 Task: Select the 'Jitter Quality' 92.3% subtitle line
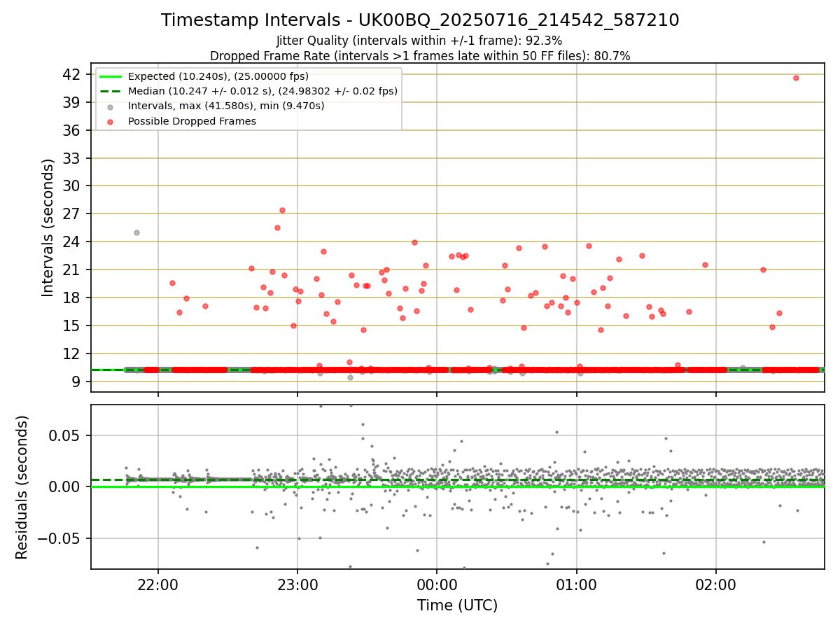coord(419,41)
